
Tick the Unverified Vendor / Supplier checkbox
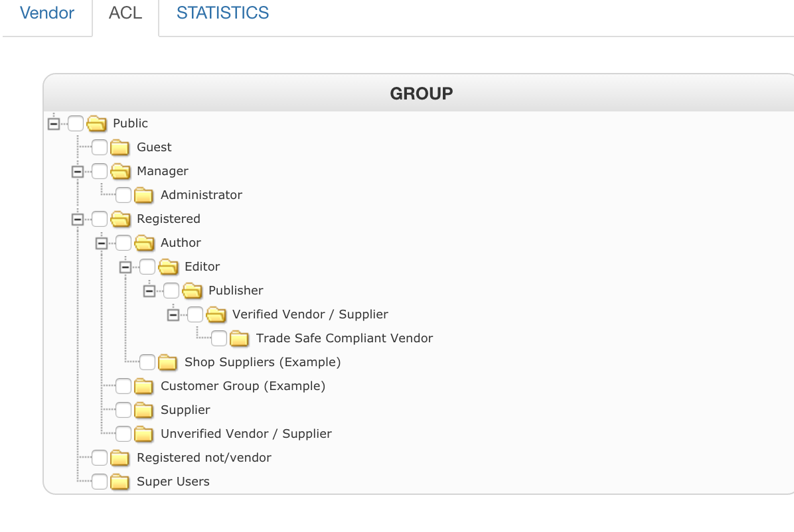pos(123,434)
